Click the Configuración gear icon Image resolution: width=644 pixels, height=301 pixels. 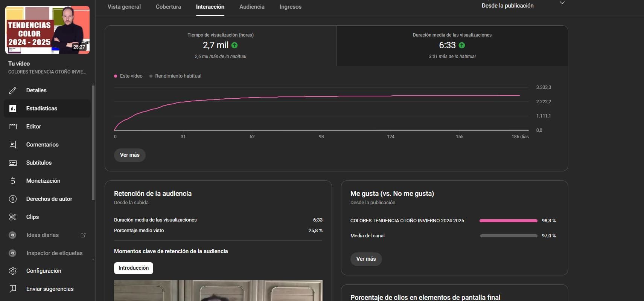[x=13, y=271]
